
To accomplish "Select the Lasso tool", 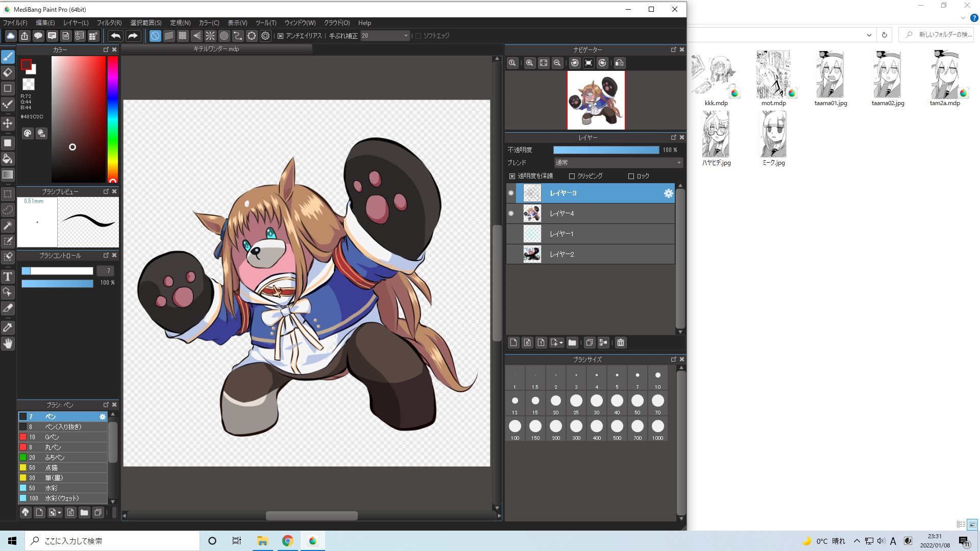I will (8, 210).
